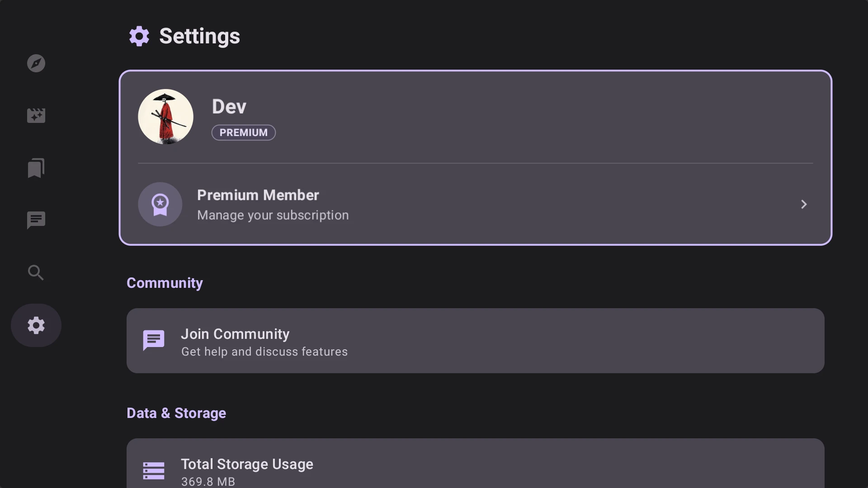Go to the bookmarks library sidebar icon

(x=36, y=168)
